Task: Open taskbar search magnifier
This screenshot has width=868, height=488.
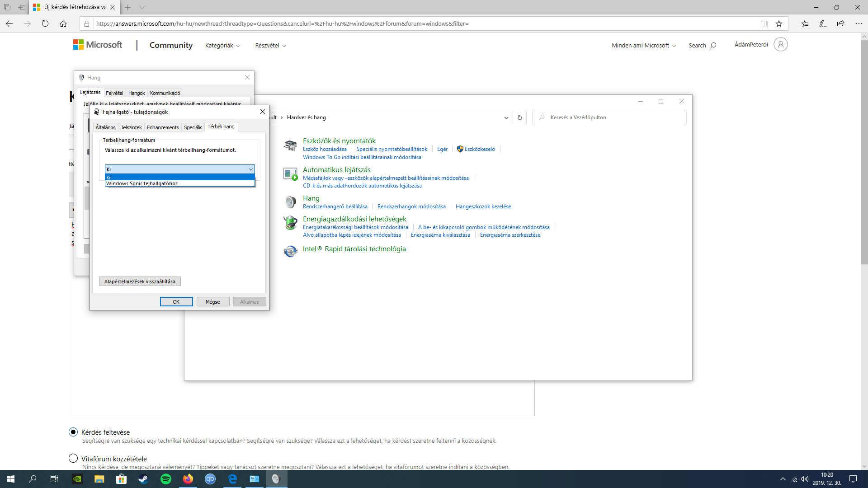Action: click(33, 479)
